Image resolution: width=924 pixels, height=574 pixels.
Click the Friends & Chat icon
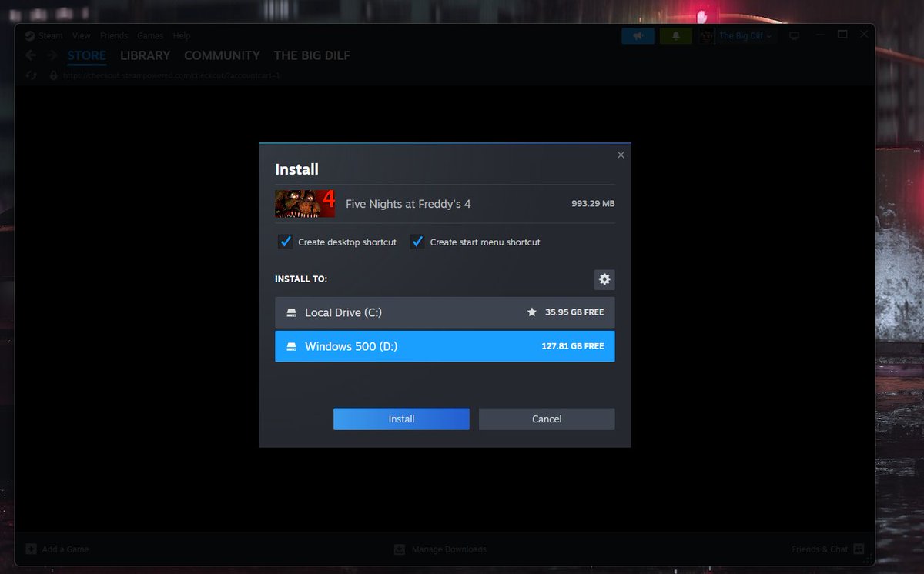859,549
